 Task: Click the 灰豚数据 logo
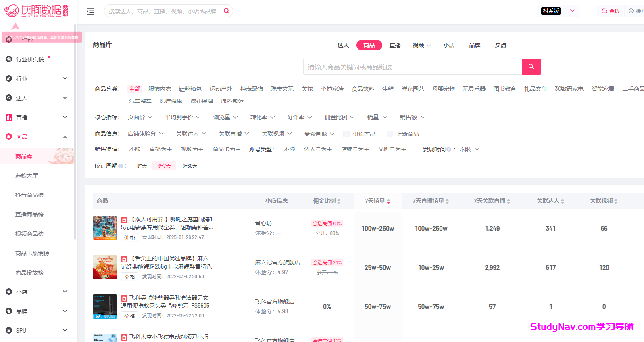click(x=36, y=10)
